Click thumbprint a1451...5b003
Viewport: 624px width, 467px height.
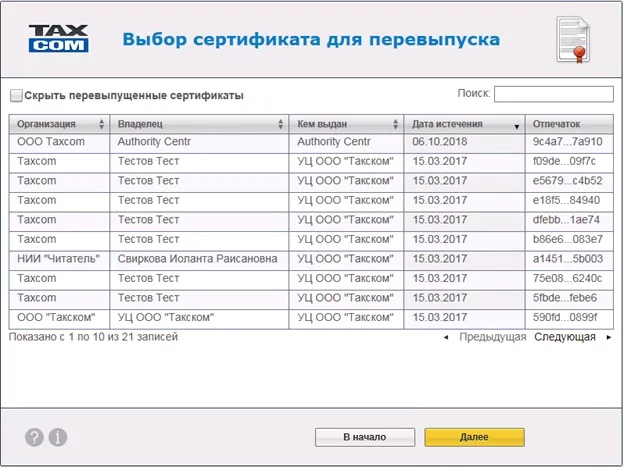click(x=568, y=259)
